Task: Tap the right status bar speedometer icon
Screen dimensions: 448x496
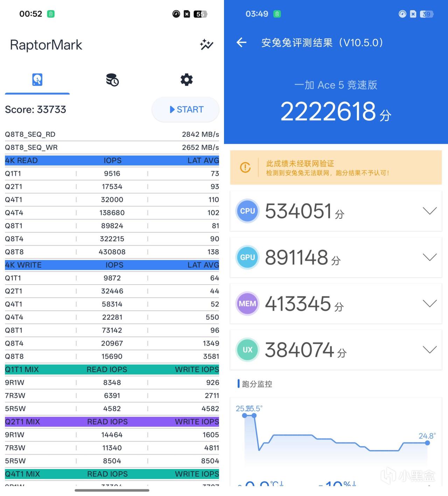Action: point(402,14)
